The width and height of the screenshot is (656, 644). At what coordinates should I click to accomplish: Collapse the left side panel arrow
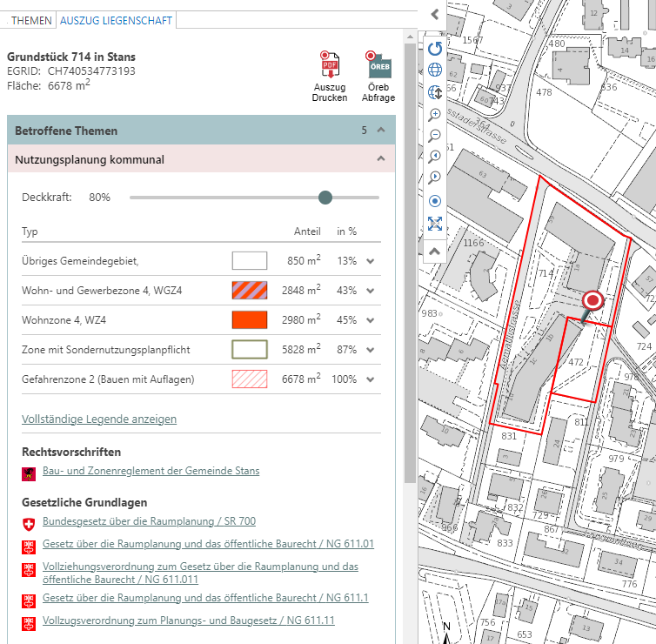pos(435,14)
